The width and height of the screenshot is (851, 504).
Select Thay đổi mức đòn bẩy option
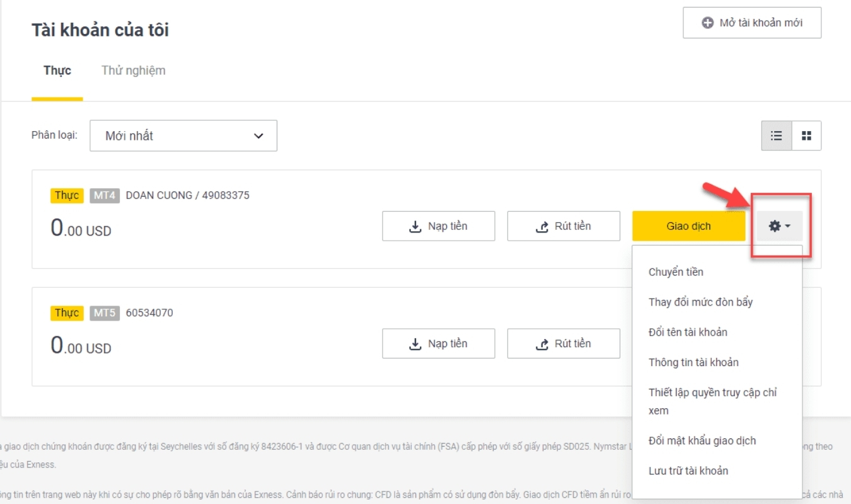click(700, 302)
